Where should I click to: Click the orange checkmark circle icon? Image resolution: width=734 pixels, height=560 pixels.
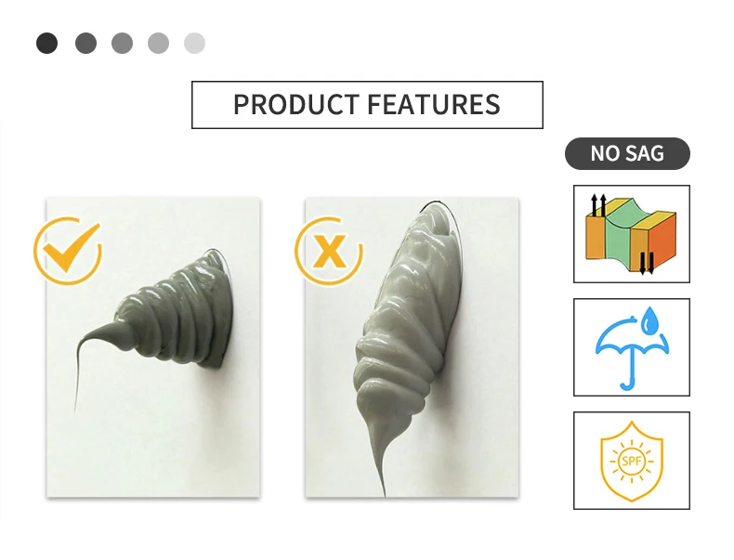point(68,251)
